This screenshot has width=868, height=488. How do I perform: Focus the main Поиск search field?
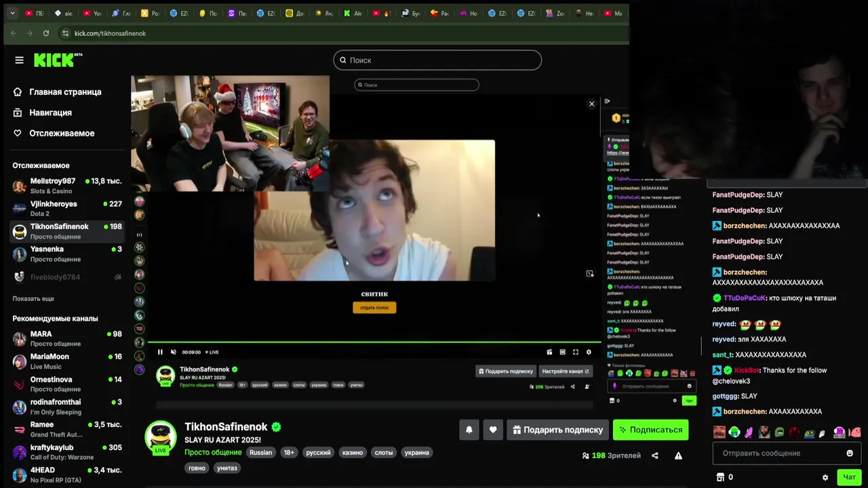437,60
